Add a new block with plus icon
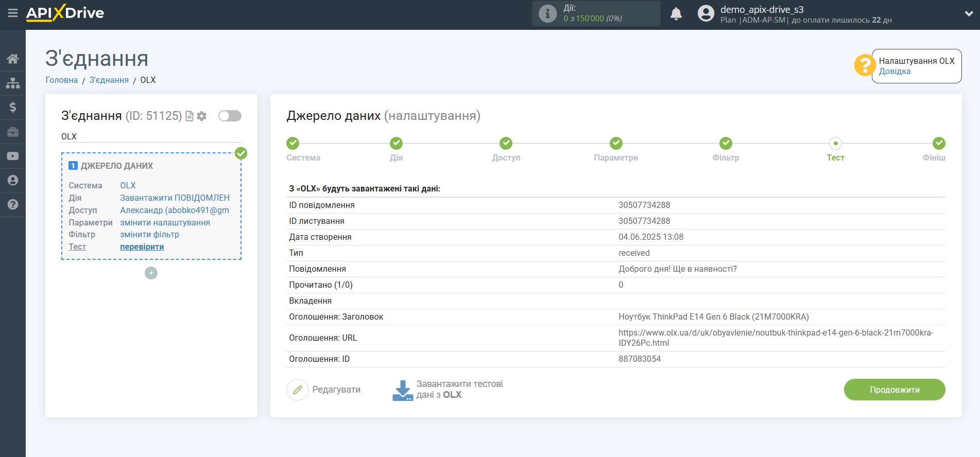The width and height of the screenshot is (980, 457). (x=151, y=273)
